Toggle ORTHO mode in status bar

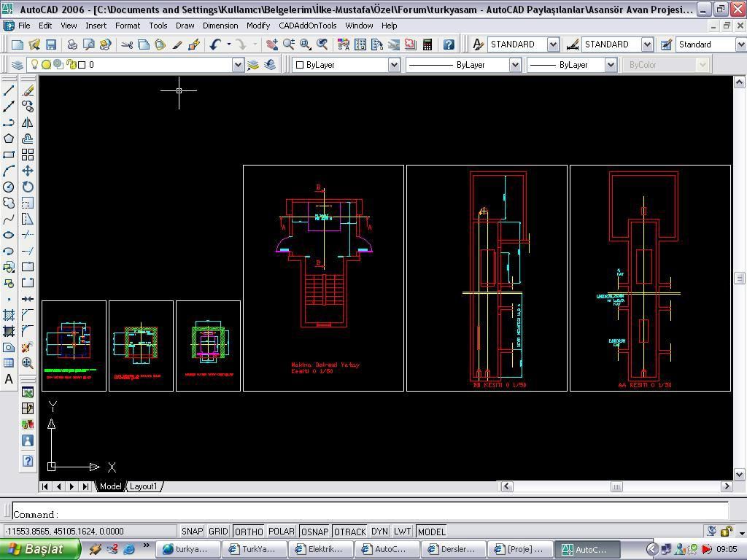[x=248, y=532]
